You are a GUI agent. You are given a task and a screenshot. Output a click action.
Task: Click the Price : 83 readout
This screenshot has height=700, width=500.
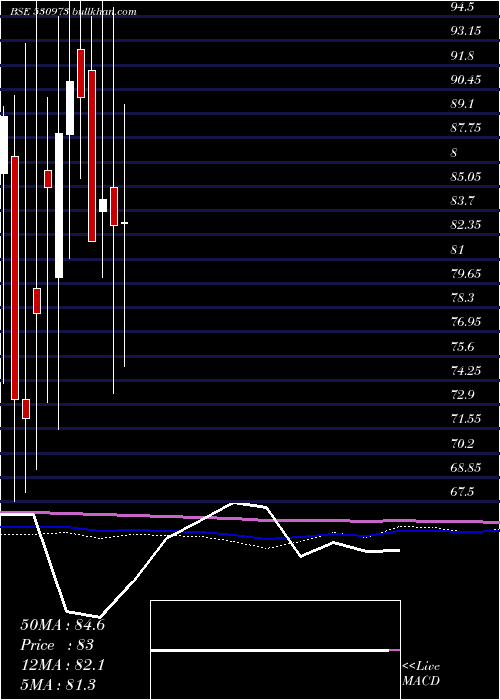click(57, 645)
